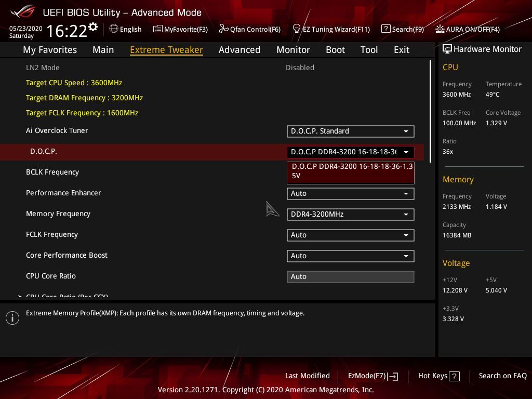Select the BCLK Frequency label
This screenshot has height=399, width=532.
click(52, 172)
